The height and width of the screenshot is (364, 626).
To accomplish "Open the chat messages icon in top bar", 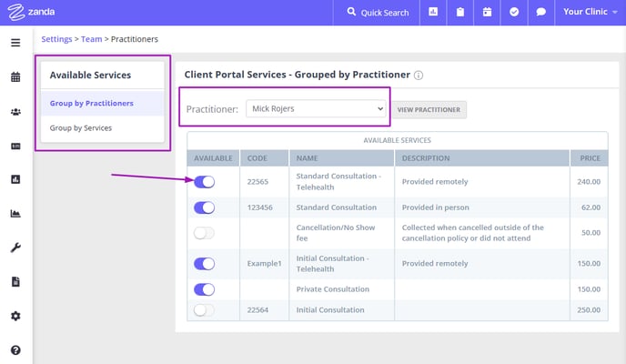I will [541, 12].
